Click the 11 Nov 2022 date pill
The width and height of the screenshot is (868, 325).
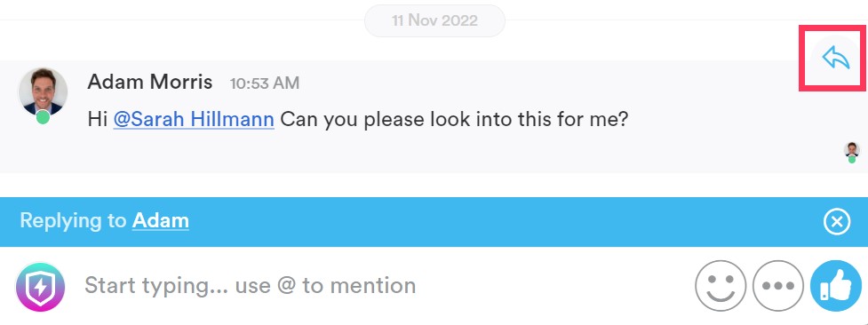click(434, 21)
